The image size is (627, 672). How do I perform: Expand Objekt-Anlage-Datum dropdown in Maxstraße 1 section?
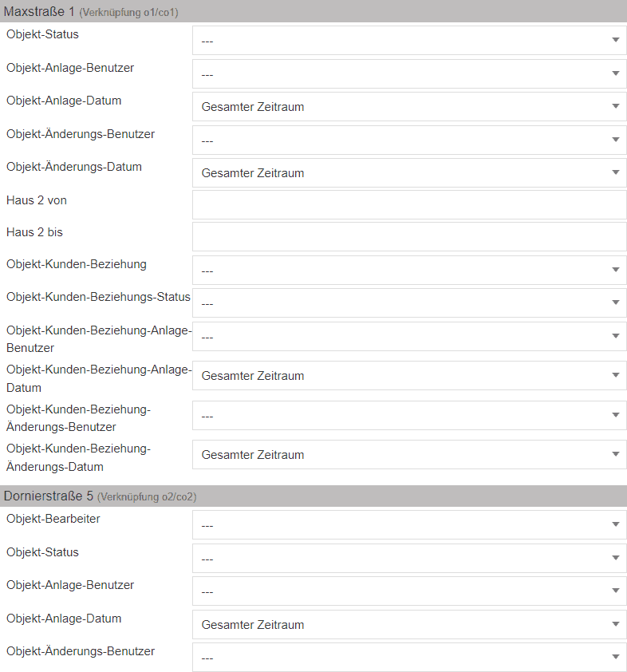pos(408,107)
